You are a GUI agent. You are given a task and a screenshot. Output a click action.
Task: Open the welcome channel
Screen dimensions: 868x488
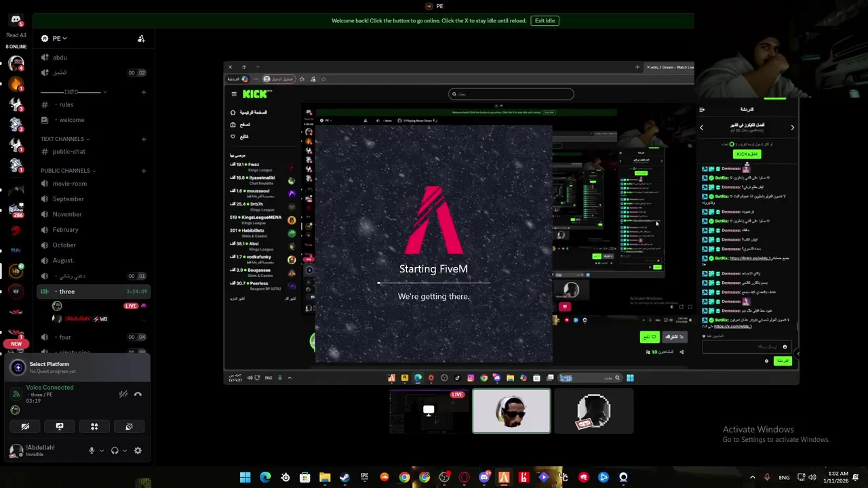coord(94,120)
